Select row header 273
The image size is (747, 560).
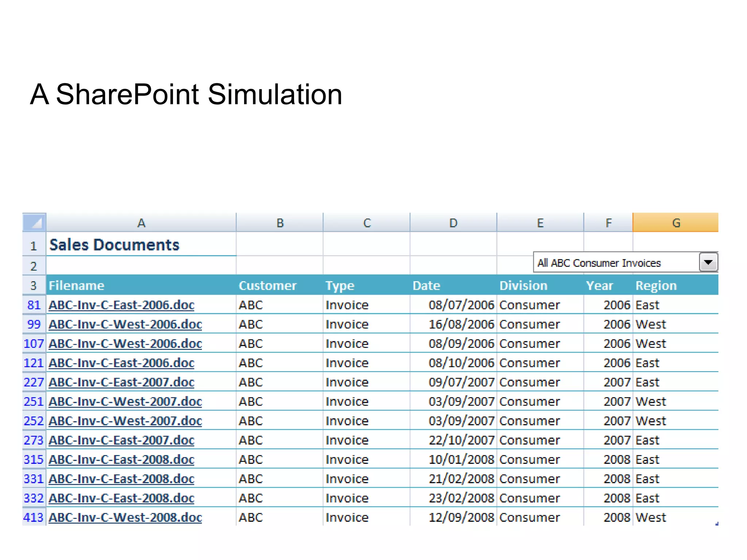(x=34, y=440)
